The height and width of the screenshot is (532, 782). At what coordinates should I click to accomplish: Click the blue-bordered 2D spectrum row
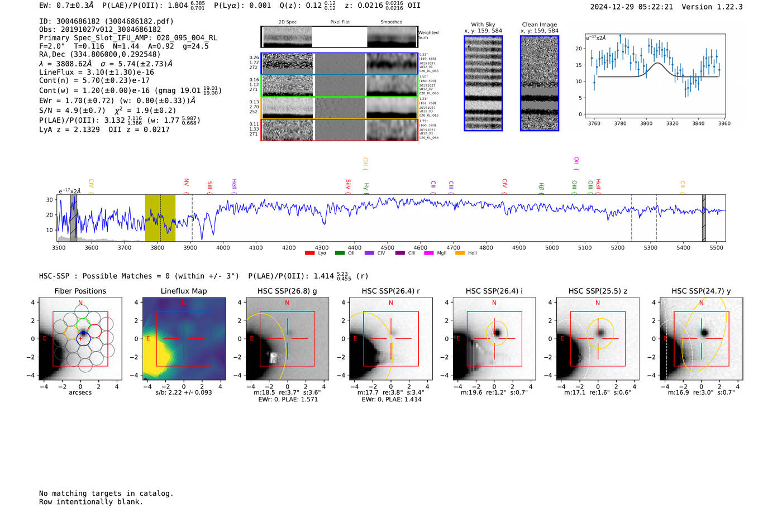340,64
